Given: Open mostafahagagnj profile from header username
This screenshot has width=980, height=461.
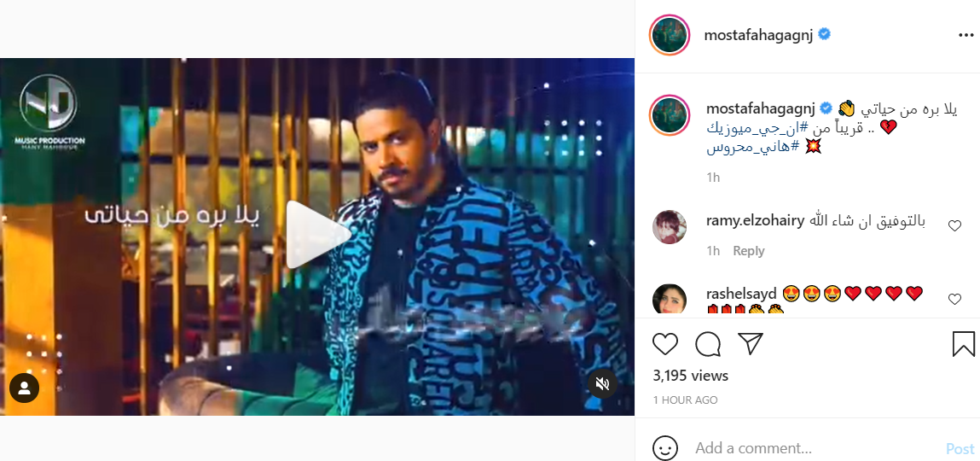Looking at the screenshot, I should 758,35.
